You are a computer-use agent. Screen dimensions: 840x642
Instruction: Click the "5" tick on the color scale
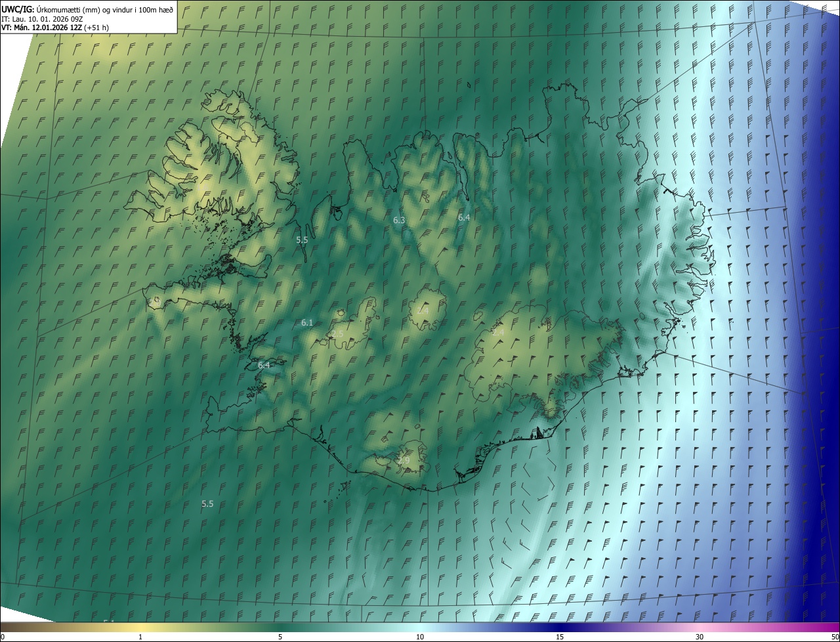(x=280, y=637)
